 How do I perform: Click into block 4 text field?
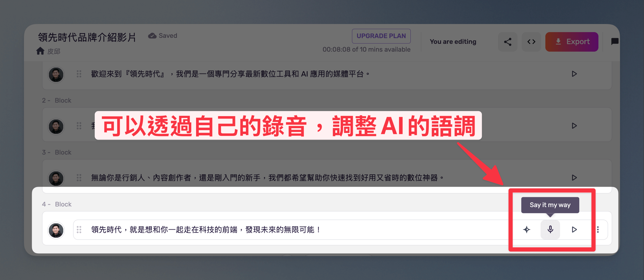pyautogui.click(x=291, y=230)
